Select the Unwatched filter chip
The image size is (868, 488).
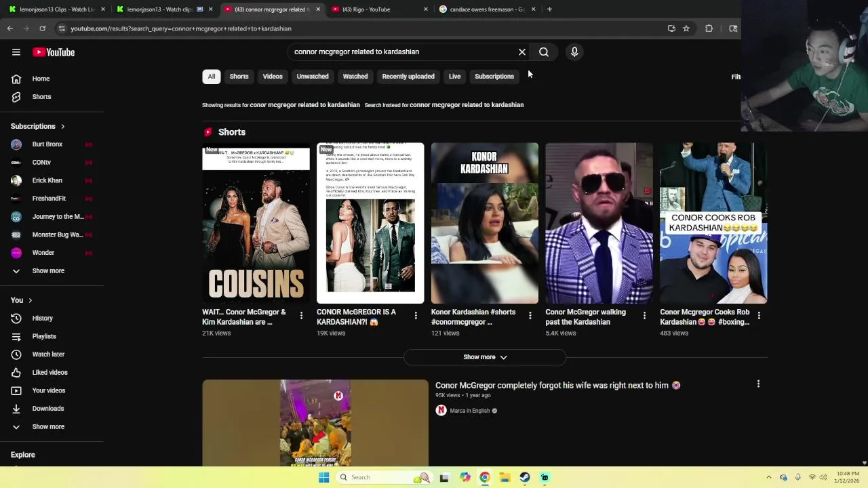[313, 77]
